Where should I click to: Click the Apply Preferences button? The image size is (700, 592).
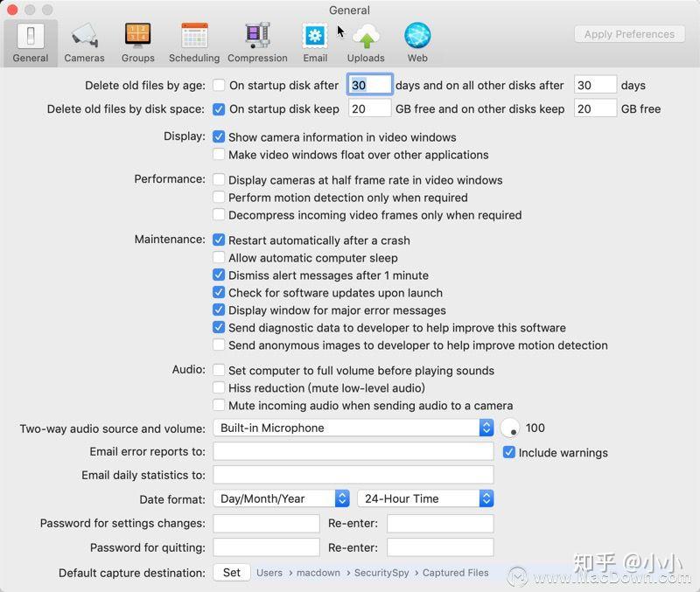click(628, 33)
